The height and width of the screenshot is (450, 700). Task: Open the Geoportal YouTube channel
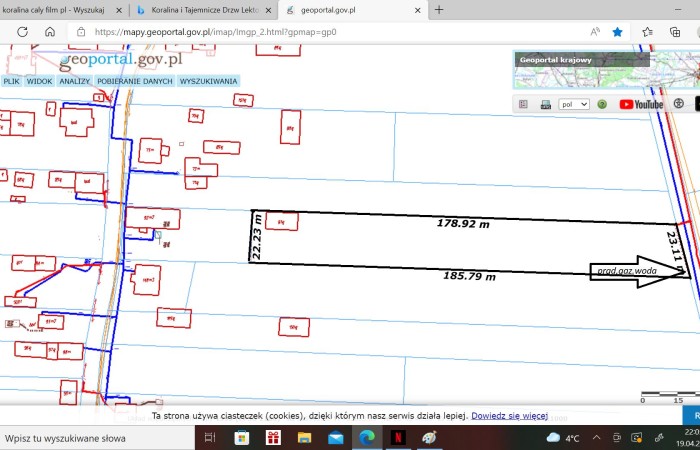pos(641,104)
